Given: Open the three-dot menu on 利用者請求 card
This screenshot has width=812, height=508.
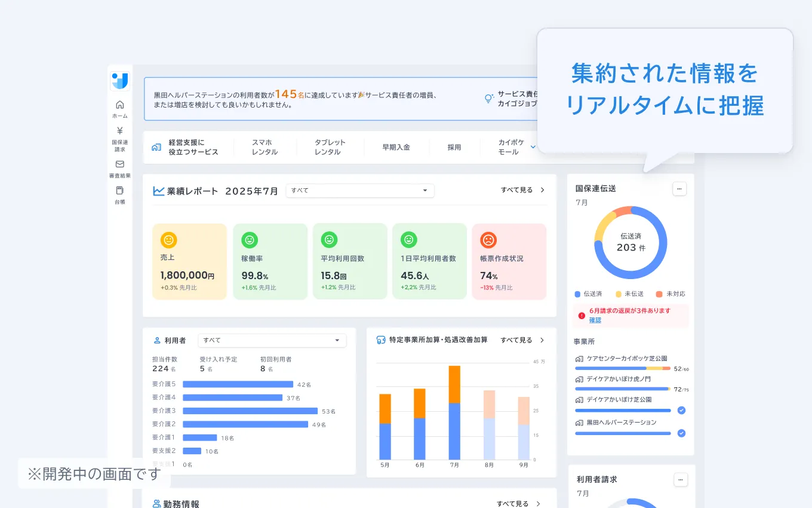Looking at the screenshot, I should 679,479.
